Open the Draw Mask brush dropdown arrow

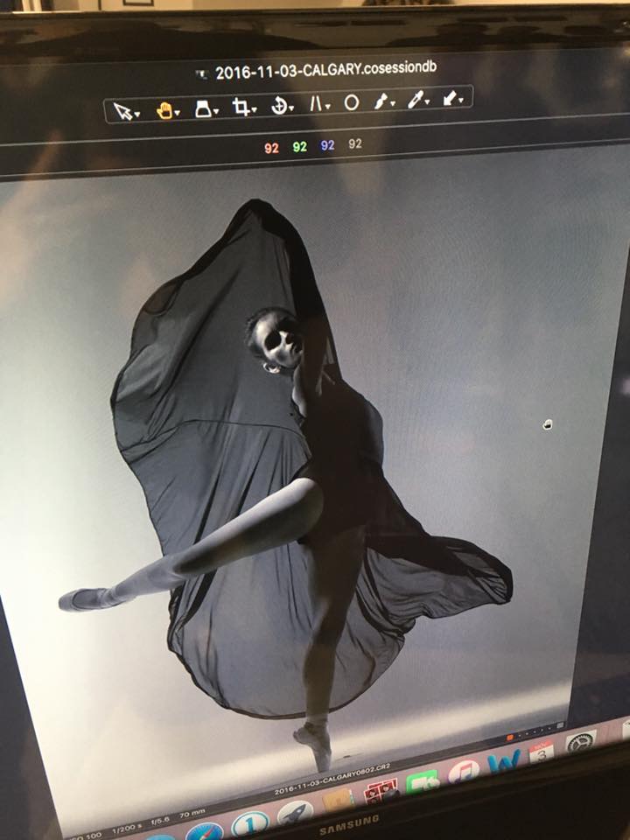tap(393, 104)
